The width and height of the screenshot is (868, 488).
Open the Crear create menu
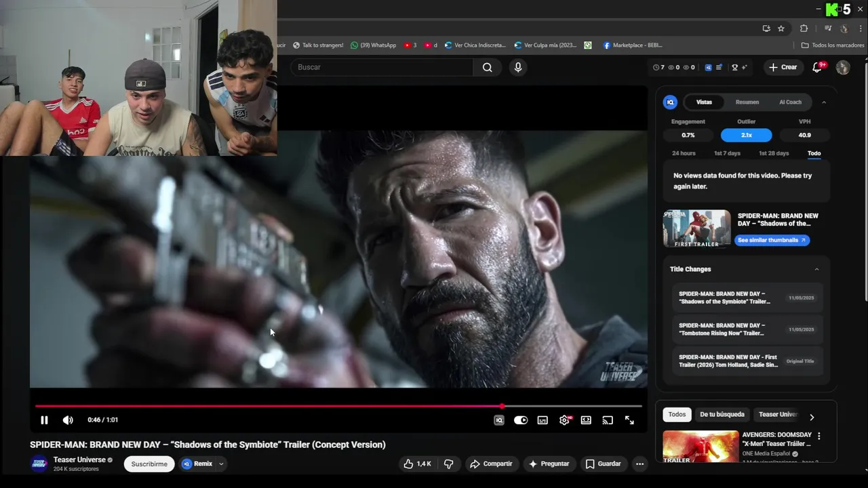(x=783, y=67)
